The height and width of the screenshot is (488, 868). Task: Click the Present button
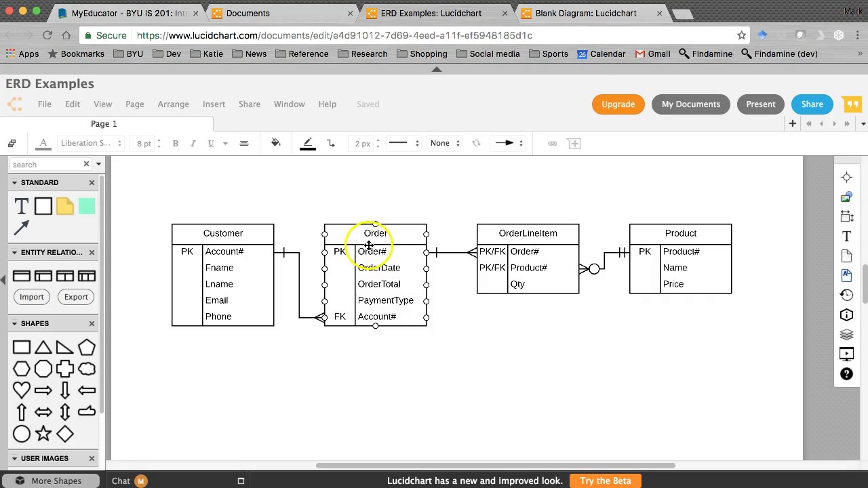coord(760,104)
